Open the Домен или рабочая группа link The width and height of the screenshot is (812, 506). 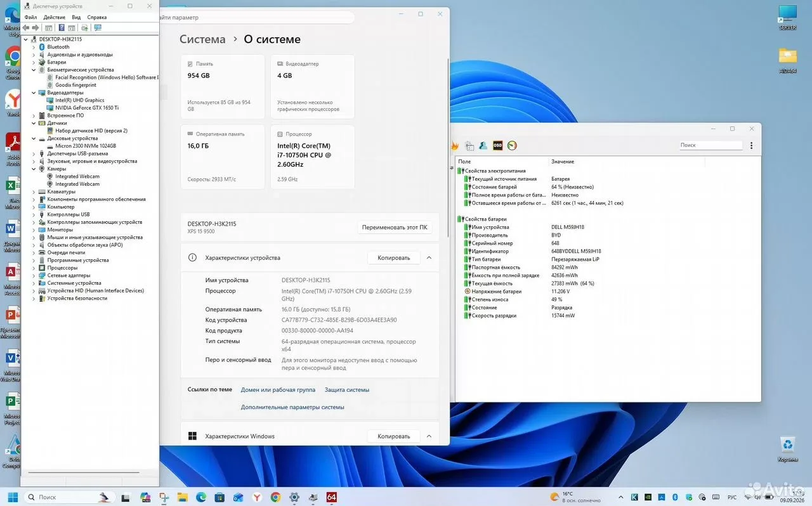tap(278, 390)
